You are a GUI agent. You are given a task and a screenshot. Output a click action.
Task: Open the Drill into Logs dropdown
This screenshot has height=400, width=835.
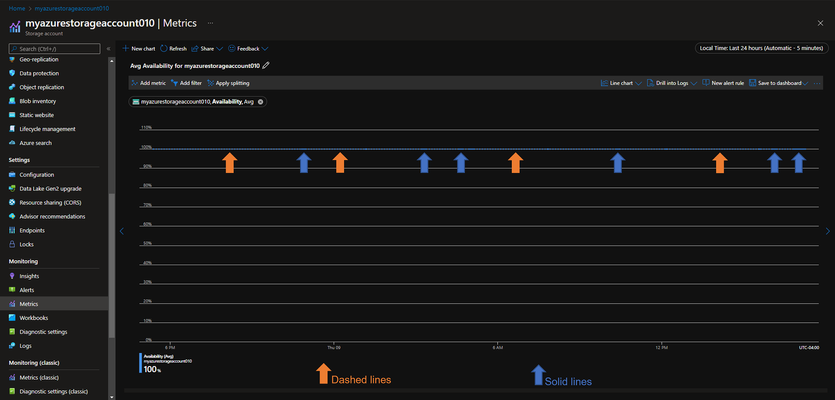pyautogui.click(x=694, y=83)
